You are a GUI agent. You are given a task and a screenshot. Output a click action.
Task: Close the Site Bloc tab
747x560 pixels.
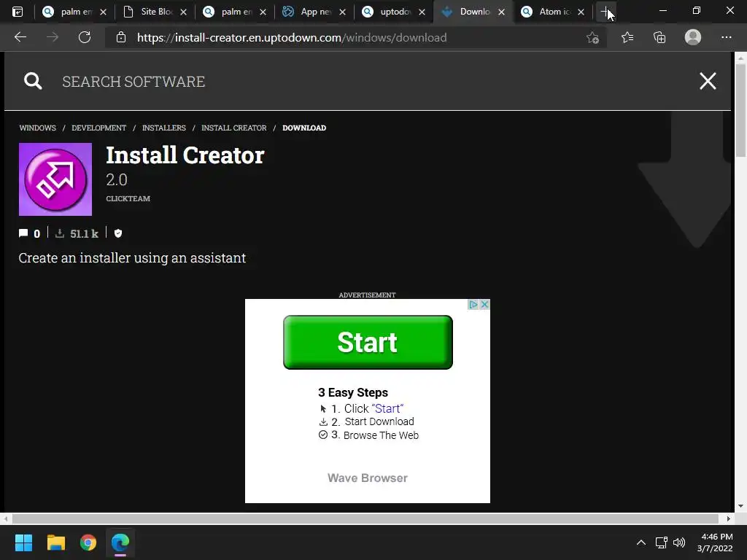(183, 12)
